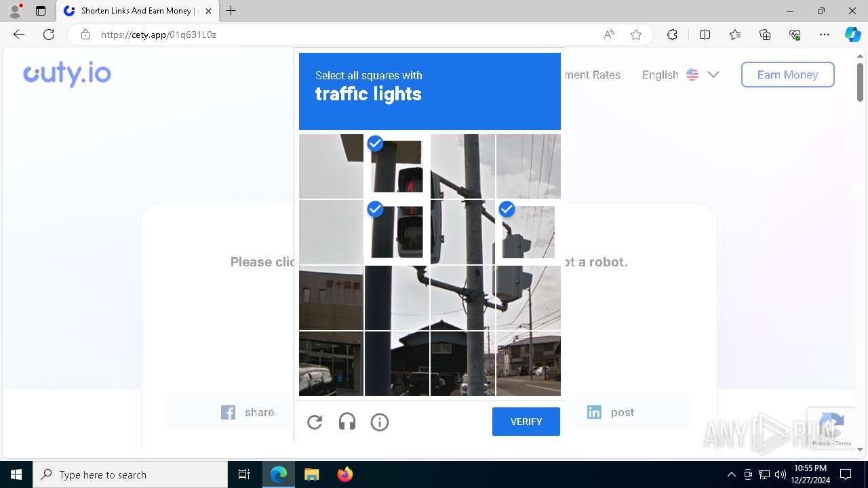
Task: Click the VERIFY button
Action: tap(526, 422)
